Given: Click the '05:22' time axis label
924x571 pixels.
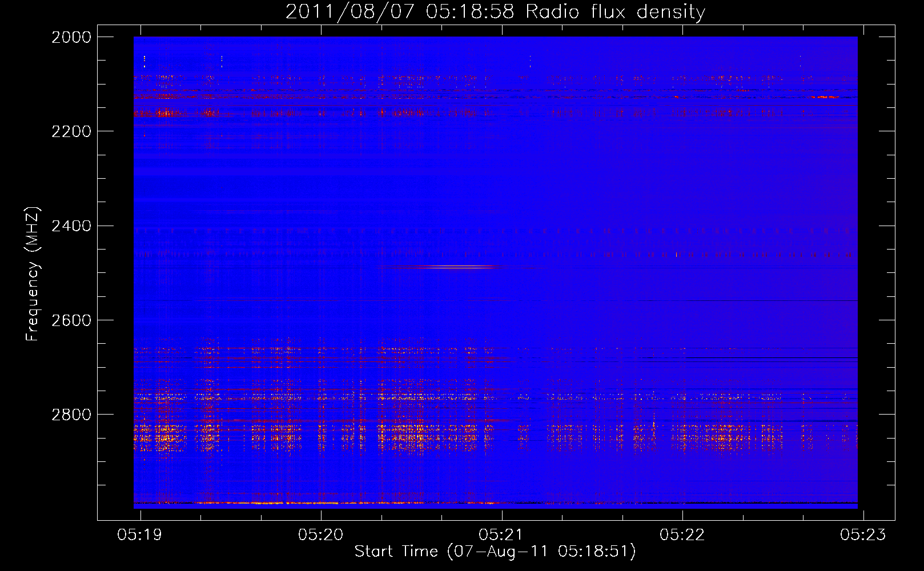Looking at the screenshot, I should [682, 534].
